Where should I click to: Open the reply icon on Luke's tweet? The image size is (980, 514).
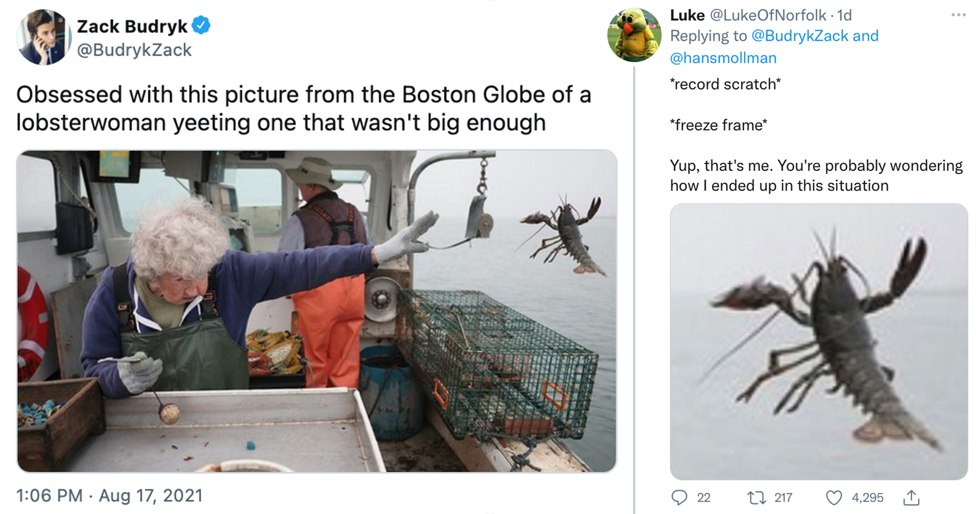point(680,497)
